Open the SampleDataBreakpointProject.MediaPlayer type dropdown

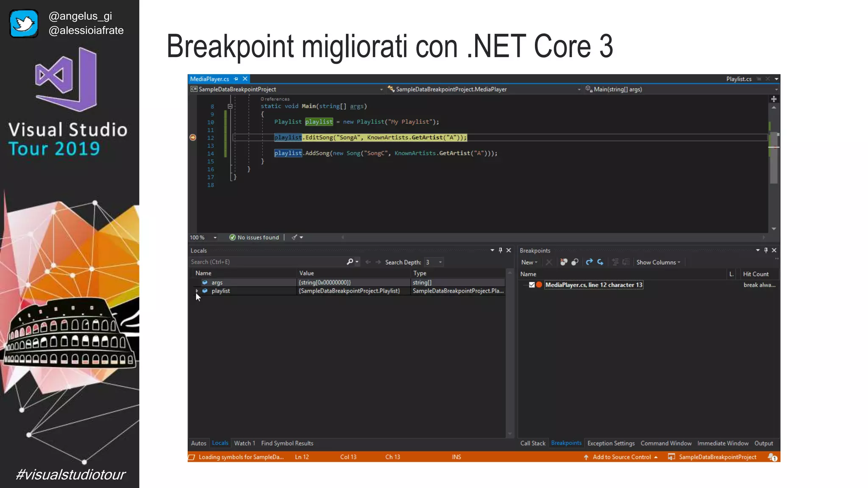tap(579, 89)
